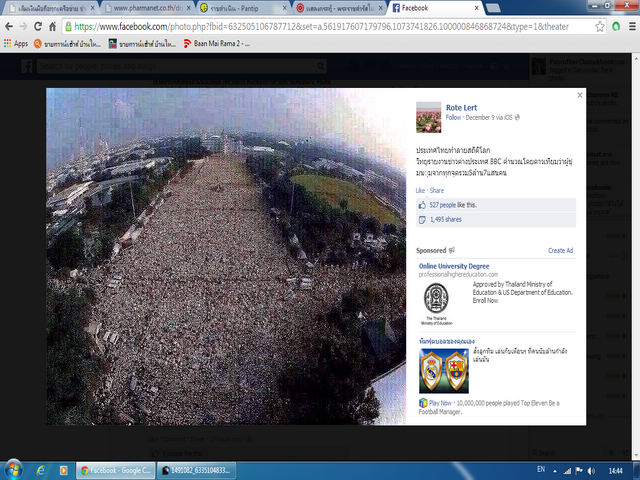Launch Internet Explorer from taskbar
The height and width of the screenshot is (480, 640).
pyautogui.click(x=40, y=471)
